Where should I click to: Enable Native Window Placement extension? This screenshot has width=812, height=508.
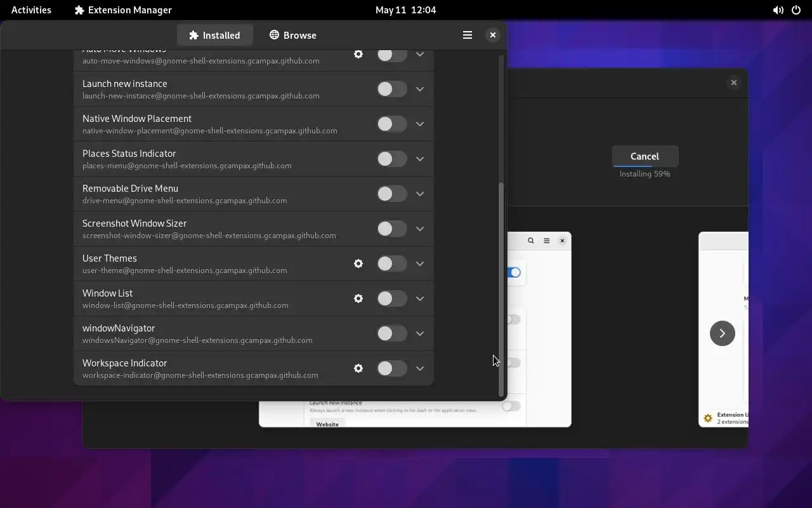pyautogui.click(x=391, y=124)
